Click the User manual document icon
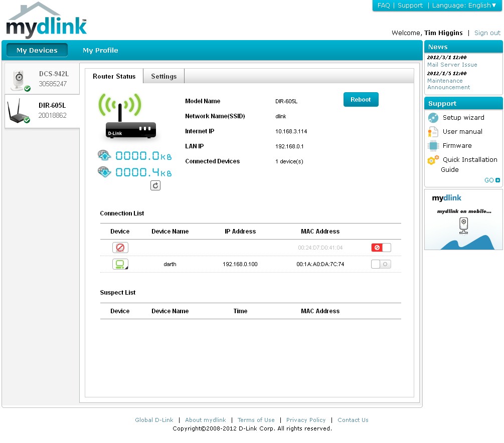Viewport: 504px width, 443px height. pos(433,132)
